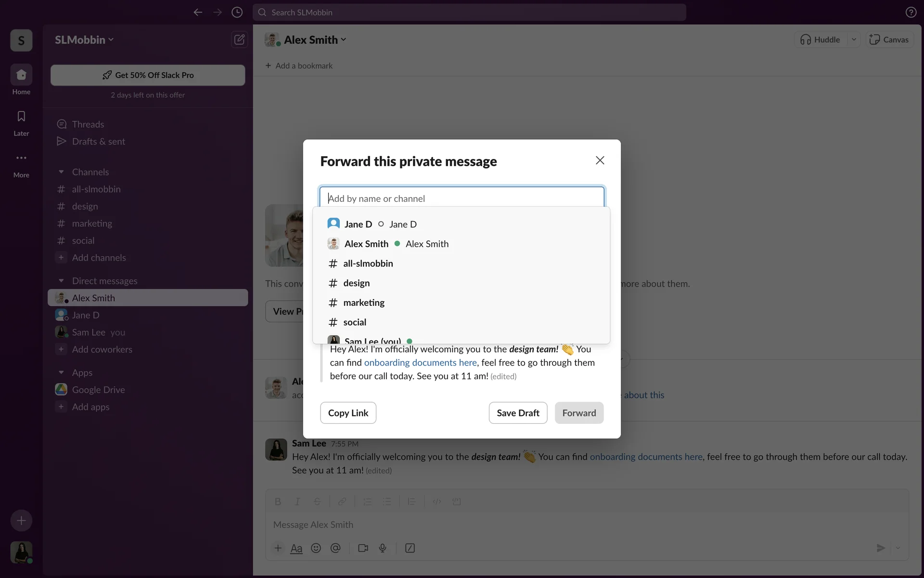The height and width of the screenshot is (578, 924).
Task: Open the Later bookmark icon
Action: pos(21,117)
